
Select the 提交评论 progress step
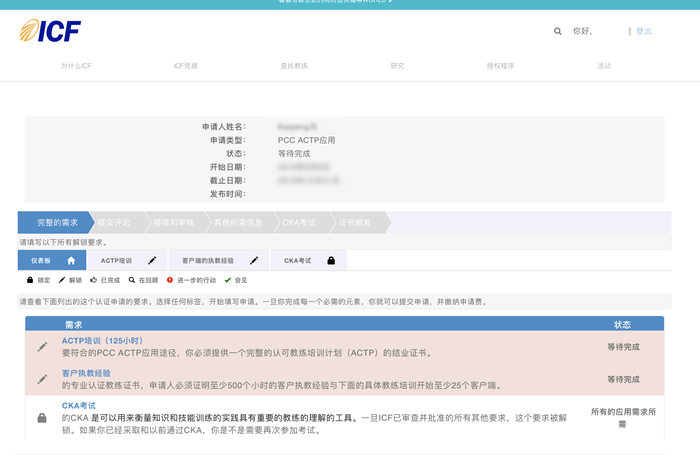pyautogui.click(x=114, y=222)
